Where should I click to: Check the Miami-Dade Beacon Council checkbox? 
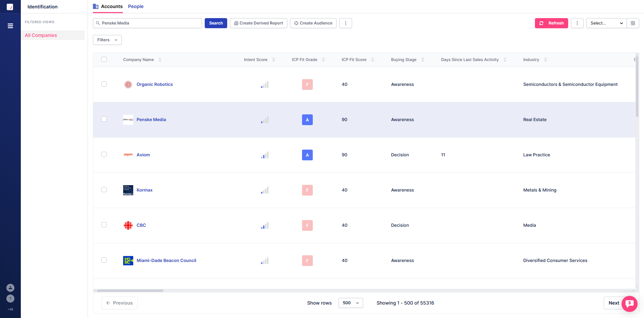104,260
